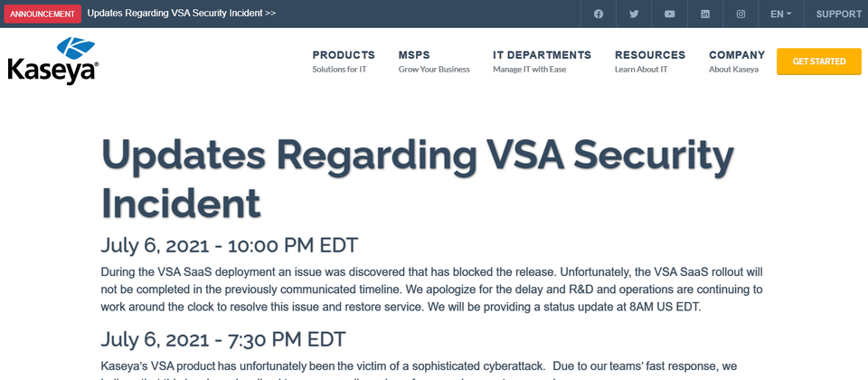Image resolution: width=868 pixels, height=380 pixels.
Task: Open the LinkedIn icon in top bar
Action: pyautogui.click(x=705, y=14)
